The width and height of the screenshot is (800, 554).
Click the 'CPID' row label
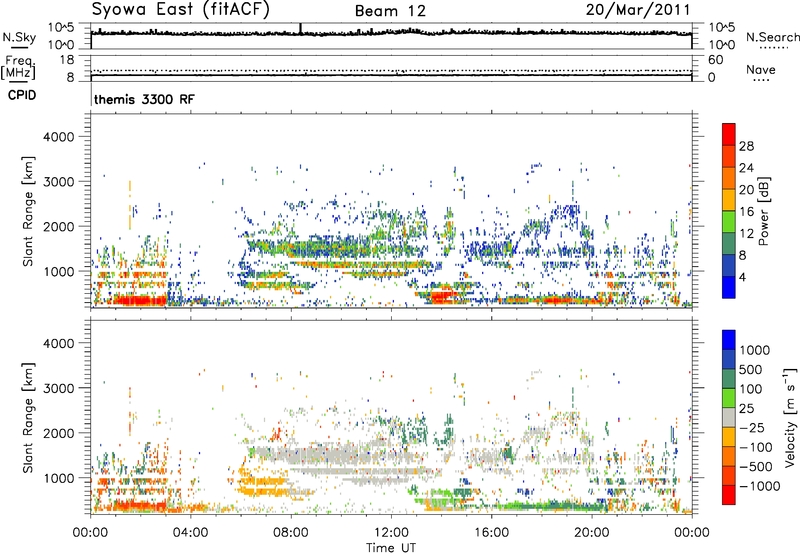tap(22, 95)
